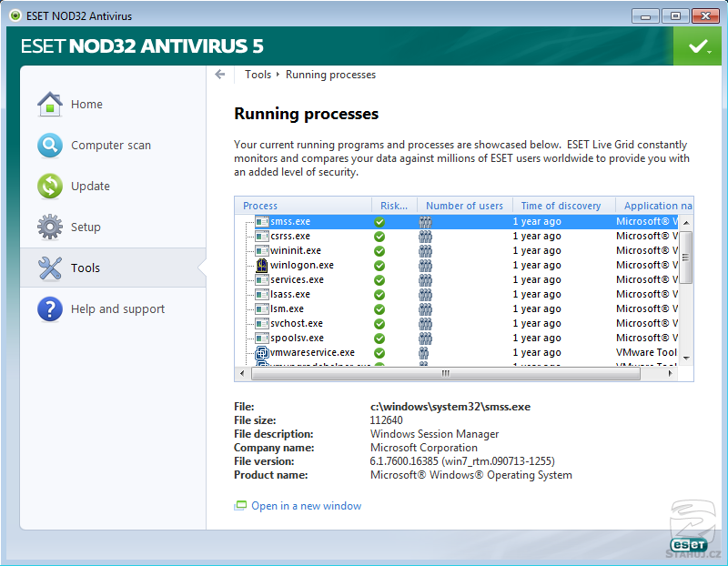Viewport: 728px width, 566px height.
Task: Click the green protection status checkmark
Action: [697, 46]
